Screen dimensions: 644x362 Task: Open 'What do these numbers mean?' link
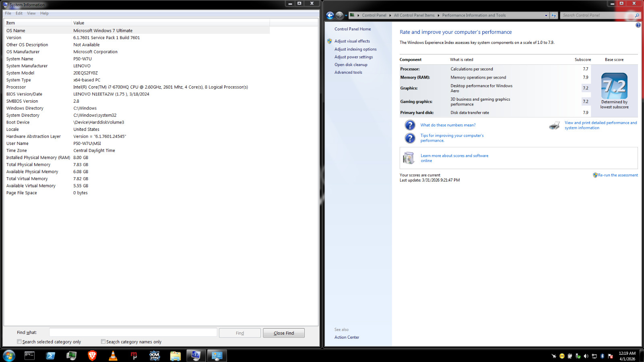coord(448,125)
